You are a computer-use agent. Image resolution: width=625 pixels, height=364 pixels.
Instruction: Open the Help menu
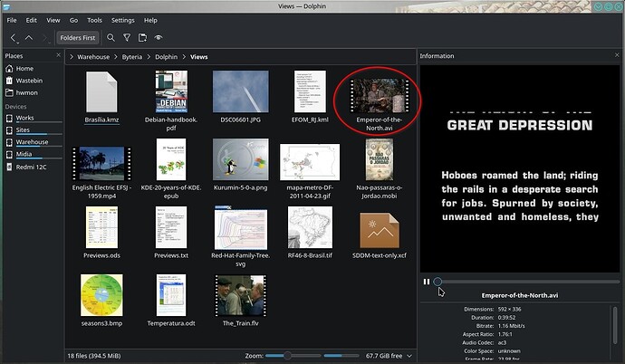click(150, 20)
